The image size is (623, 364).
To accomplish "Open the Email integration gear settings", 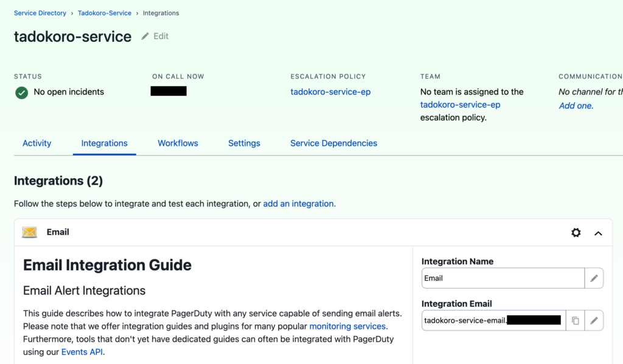I will (x=576, y=233).
